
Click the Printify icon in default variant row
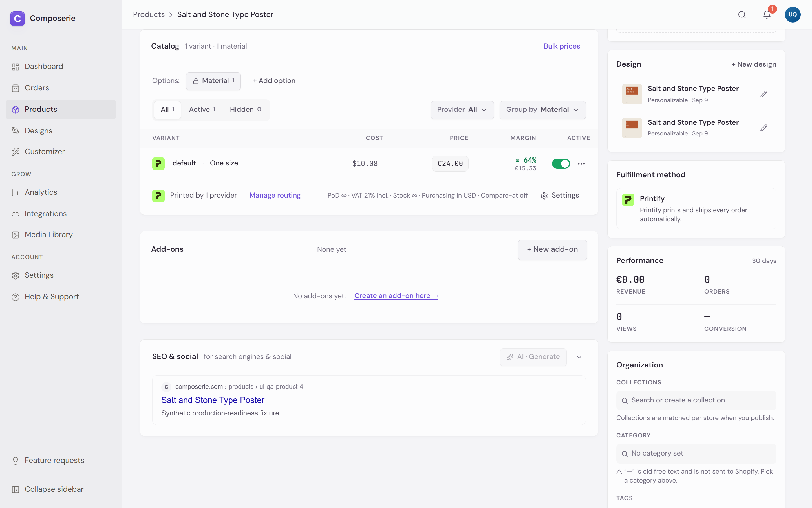coord(158,164)
